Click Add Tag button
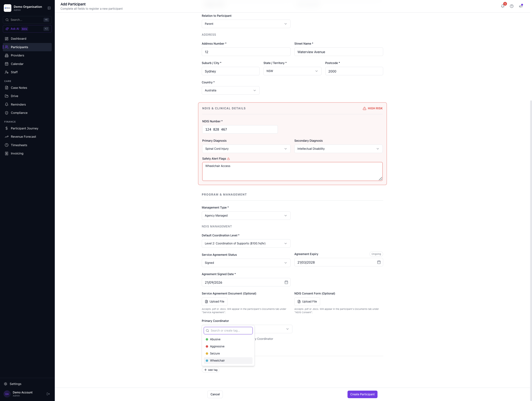Image resolution: width=532 pixels, height=401 pixels. click(x=210, y=370)
